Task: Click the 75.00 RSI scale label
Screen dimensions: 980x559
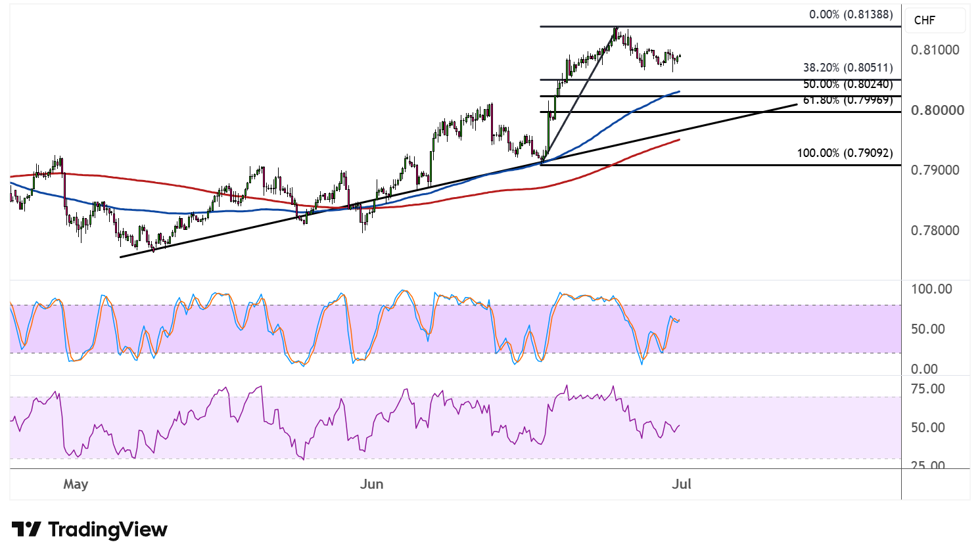Action: (x=928, y=389)
